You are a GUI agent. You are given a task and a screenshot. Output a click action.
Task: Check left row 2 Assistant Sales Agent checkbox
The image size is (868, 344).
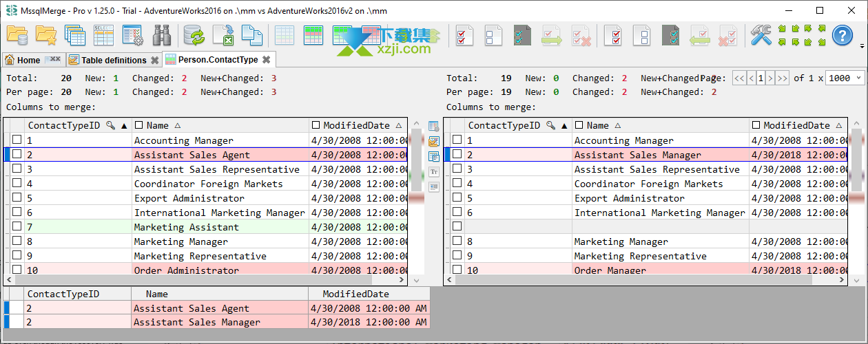(17, 155)
